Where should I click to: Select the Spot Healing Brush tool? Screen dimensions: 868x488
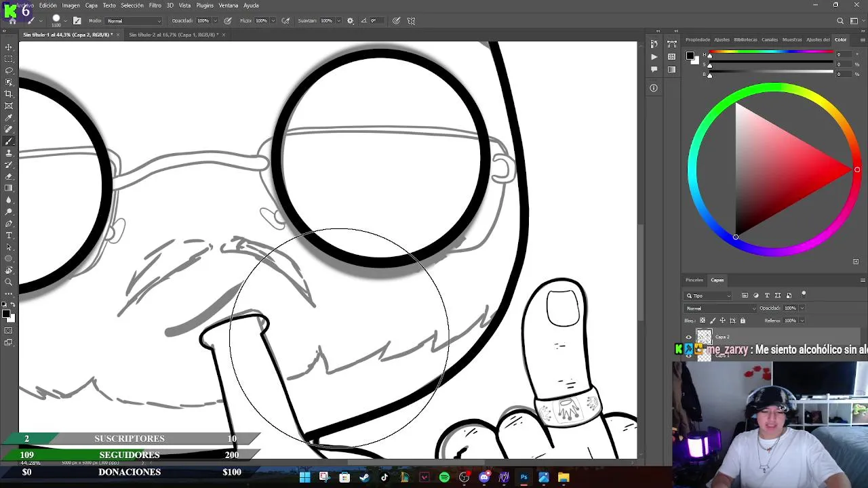(9, 129)
